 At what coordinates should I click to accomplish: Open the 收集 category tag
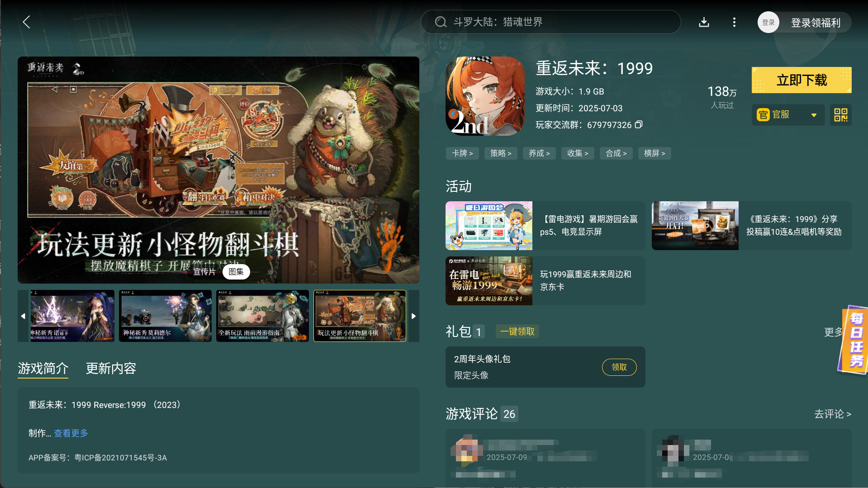coord(578,153)
